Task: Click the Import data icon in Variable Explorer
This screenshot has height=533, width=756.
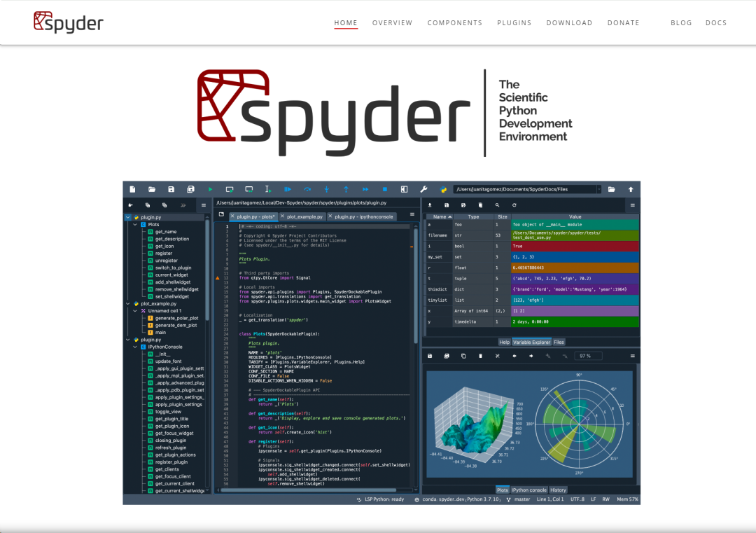Action: 430,205
